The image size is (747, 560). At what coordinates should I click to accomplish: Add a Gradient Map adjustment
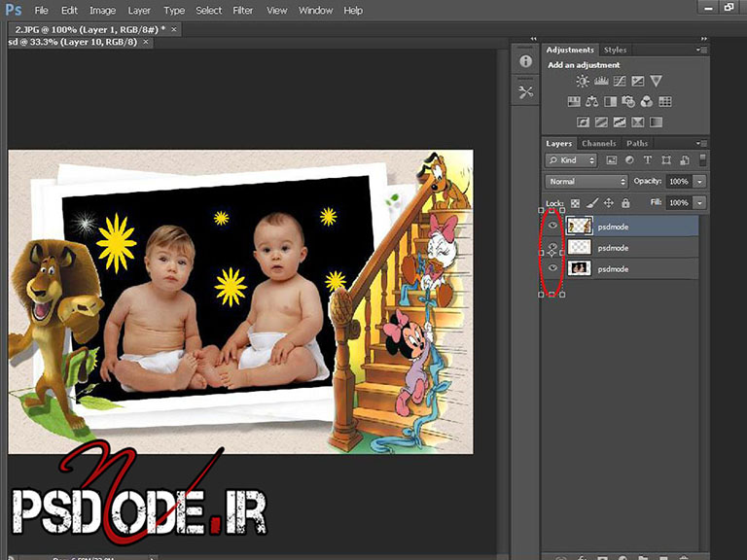656,122
